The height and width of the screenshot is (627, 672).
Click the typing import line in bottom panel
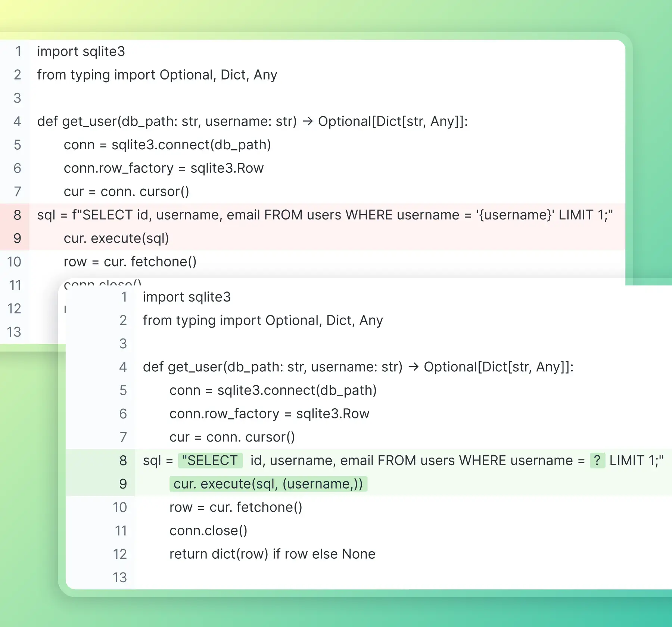[x=262, y=320]
